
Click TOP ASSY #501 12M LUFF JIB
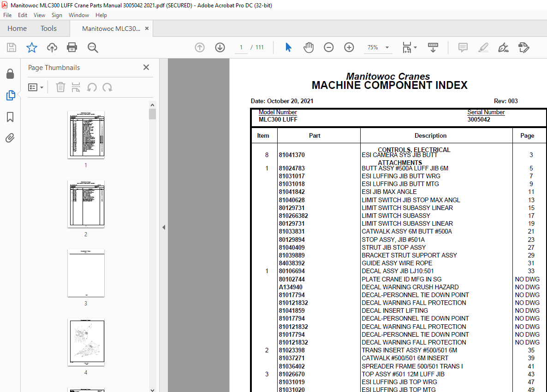point(403,374)
